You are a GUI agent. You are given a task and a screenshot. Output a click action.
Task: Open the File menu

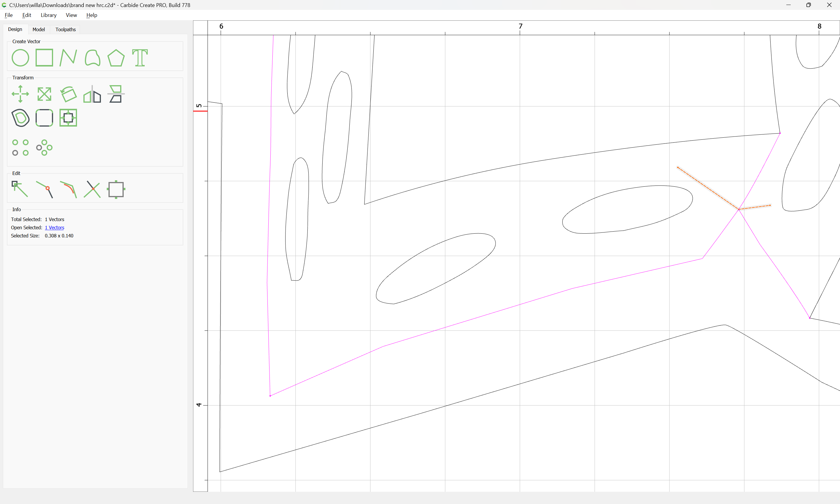coord(9,15)
